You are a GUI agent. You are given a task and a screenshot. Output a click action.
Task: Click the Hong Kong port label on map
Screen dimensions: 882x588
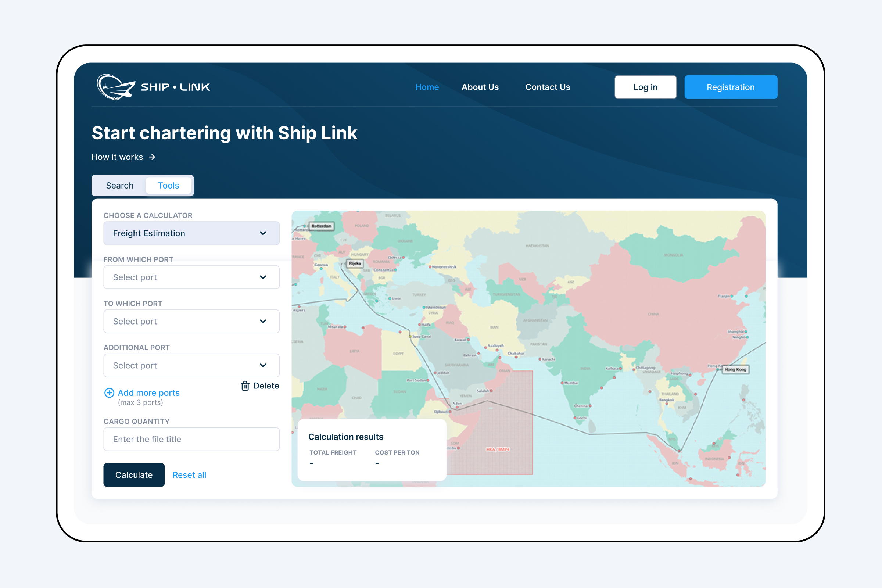click(x=735, y=369)
